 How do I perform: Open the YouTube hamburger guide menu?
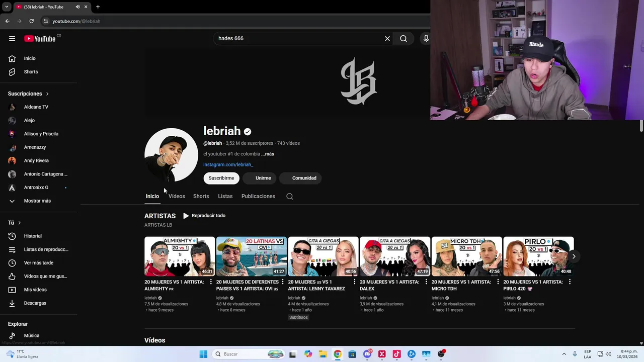click(12, 39)
